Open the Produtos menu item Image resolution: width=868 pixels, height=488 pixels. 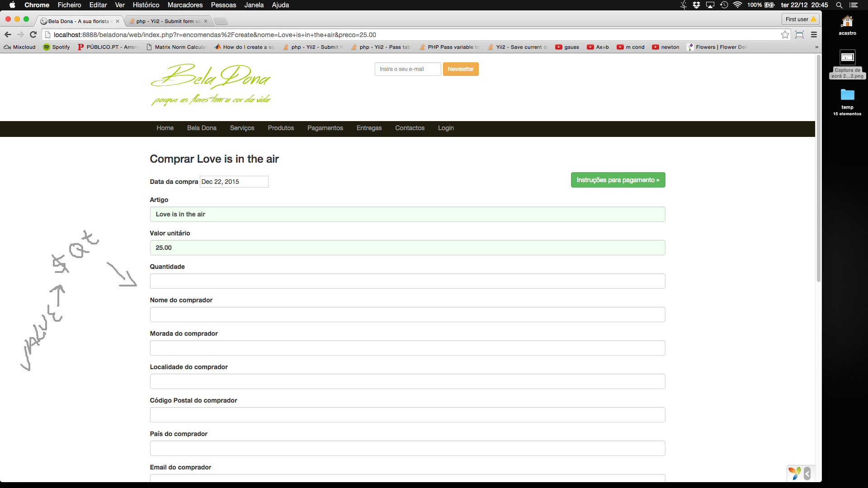point(281,128)
